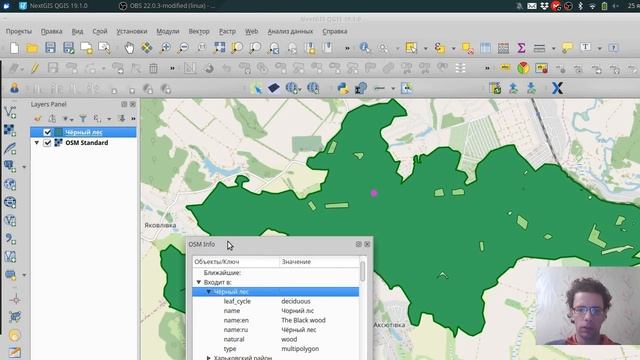The image size is (640, 360).
Task: Expand the OSM Standard layer tree arrow
Action: click(37, 143)
